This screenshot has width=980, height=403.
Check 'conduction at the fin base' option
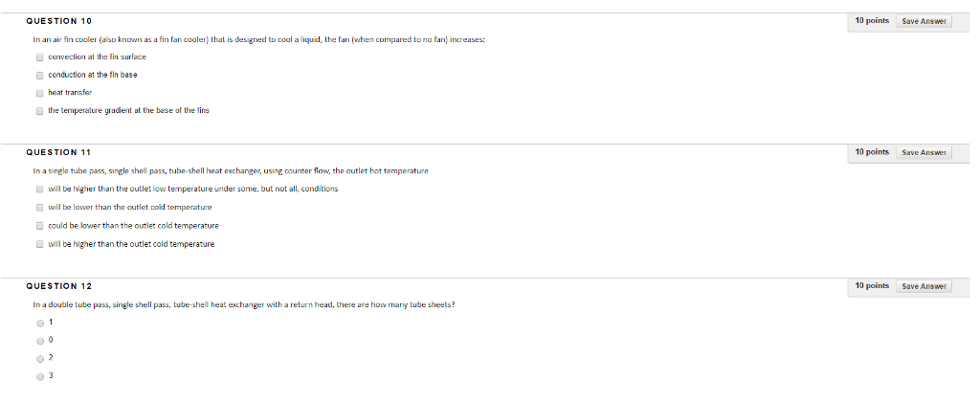click(39, 75)
